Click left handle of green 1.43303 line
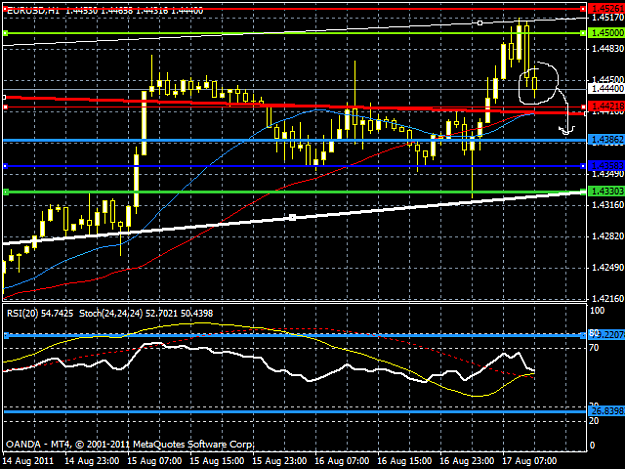This screenshot has width=625, height=469. (x=6, y=192)
